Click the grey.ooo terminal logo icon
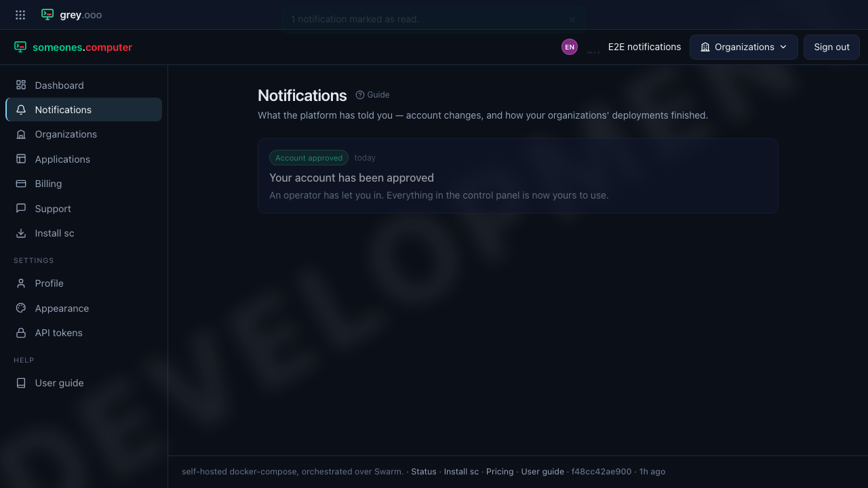The height and width of the screenshot is (488, 868). pos(47,14)
